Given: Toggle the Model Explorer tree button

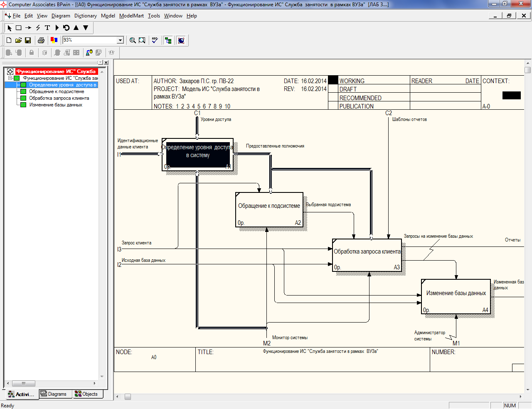Looking at the screenshot, I should [168, 40].
